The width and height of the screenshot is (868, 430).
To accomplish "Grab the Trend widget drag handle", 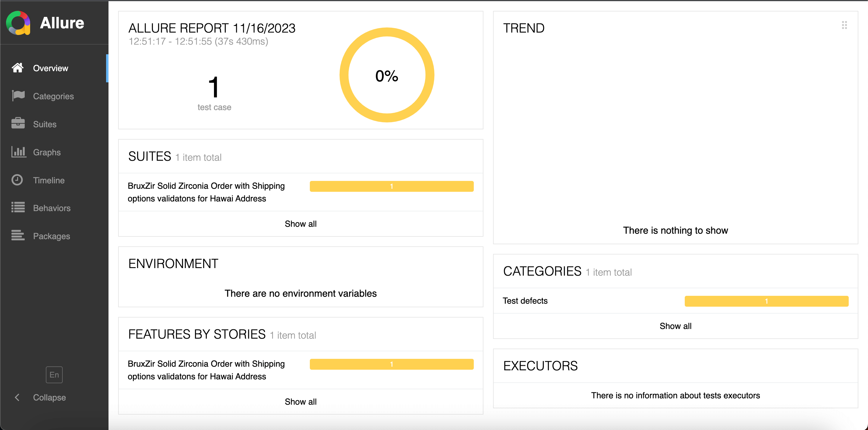I will click(x=844, y=25).
